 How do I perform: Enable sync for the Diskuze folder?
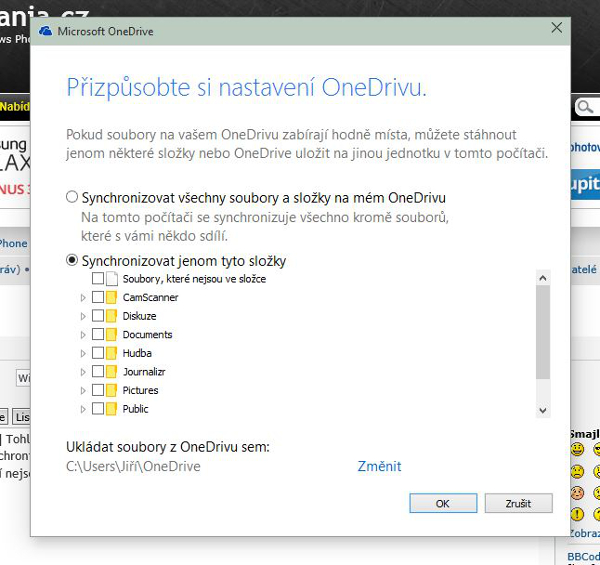(98, 316)
